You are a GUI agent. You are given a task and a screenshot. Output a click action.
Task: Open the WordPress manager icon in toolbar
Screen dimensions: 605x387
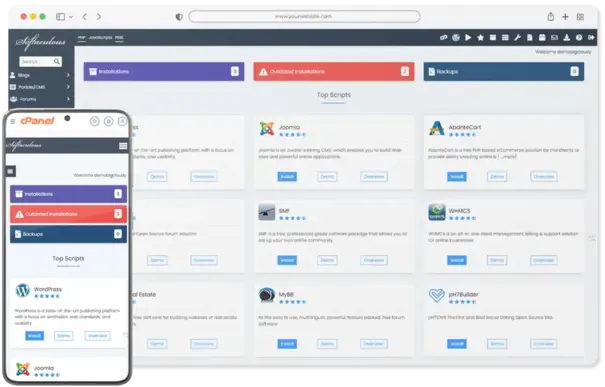456,37
